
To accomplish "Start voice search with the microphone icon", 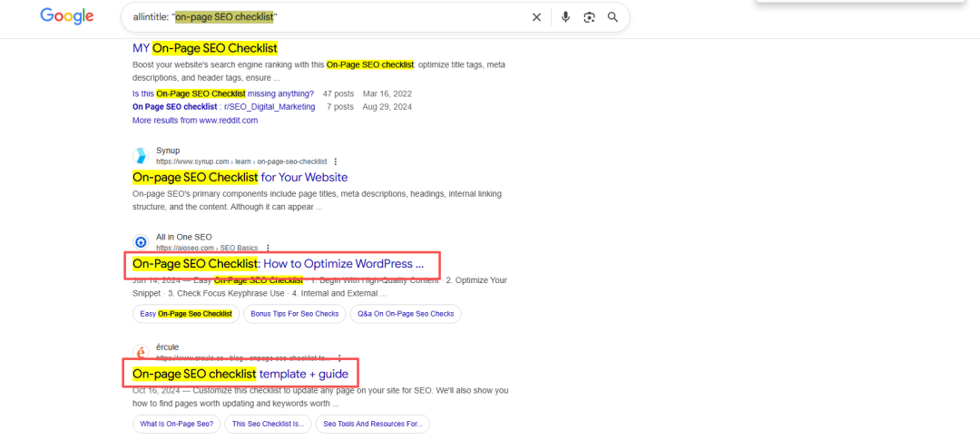I will point(565,17).
